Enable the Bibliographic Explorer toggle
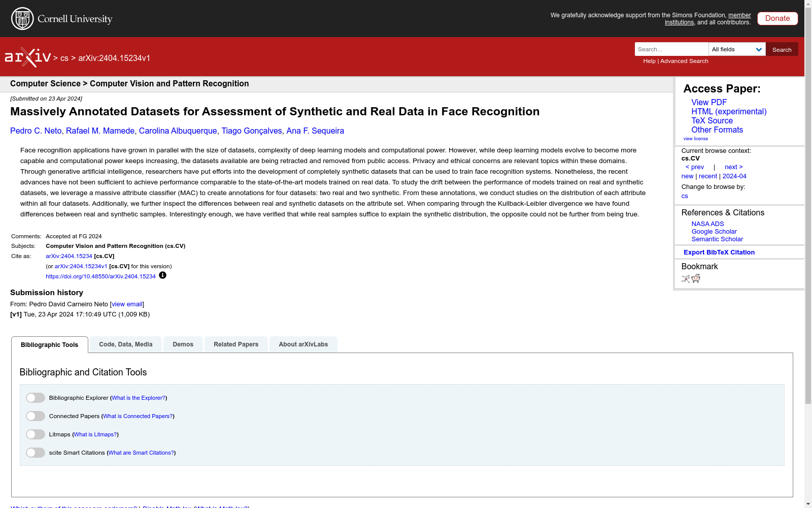This screenshot has height=508, width=812. (x=36, y=398)
